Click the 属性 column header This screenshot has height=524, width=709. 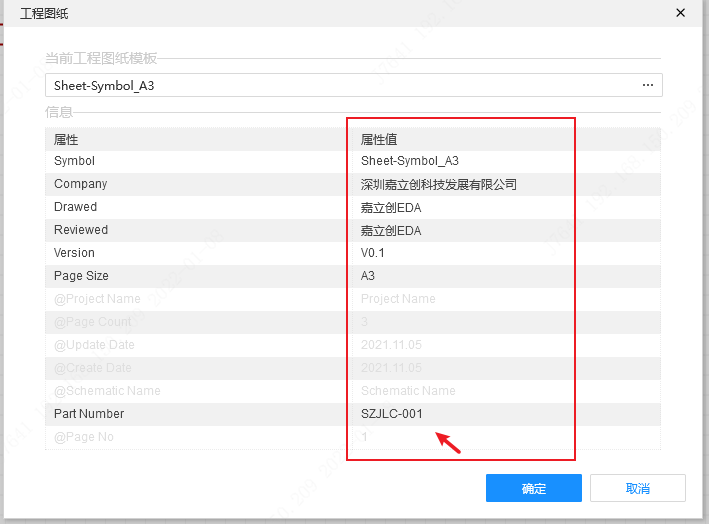coord(66,139)
